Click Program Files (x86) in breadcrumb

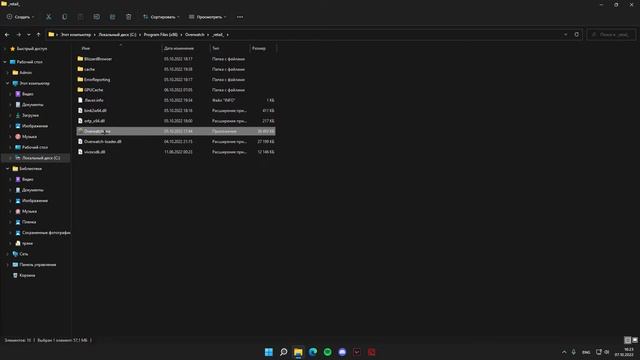[x=161, y=35]
